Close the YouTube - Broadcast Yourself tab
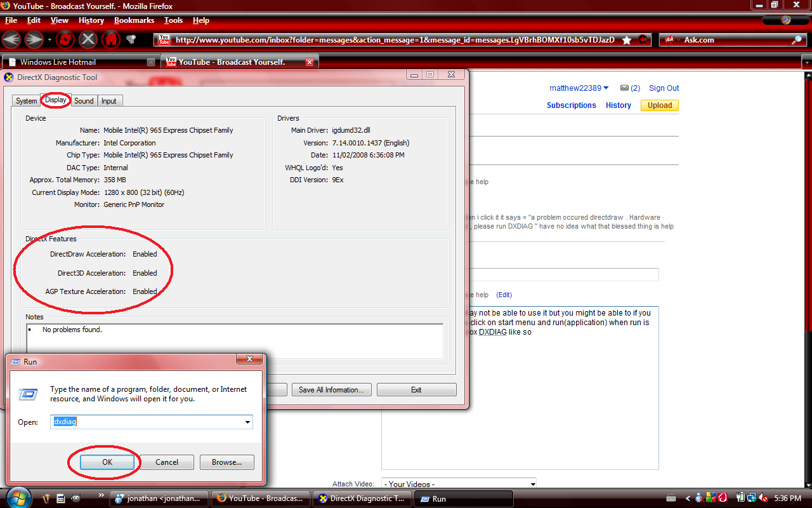The height and width of the screenshot is (508, 812). click(310, 62)
